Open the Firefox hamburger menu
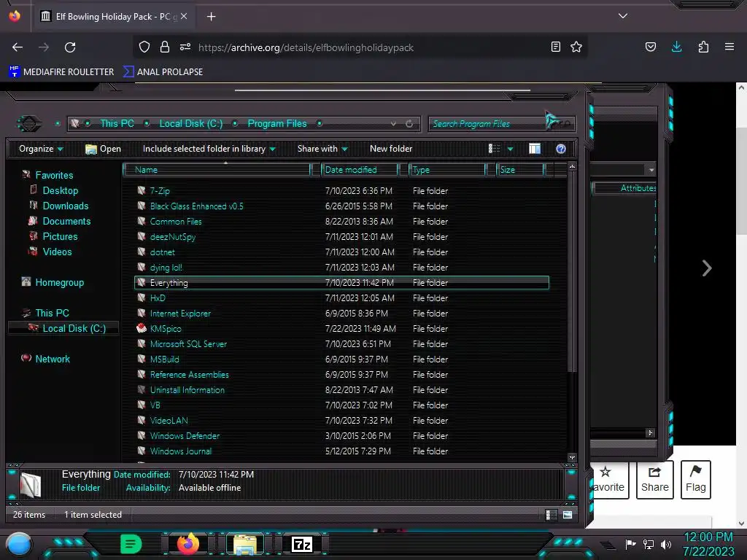 729,47
